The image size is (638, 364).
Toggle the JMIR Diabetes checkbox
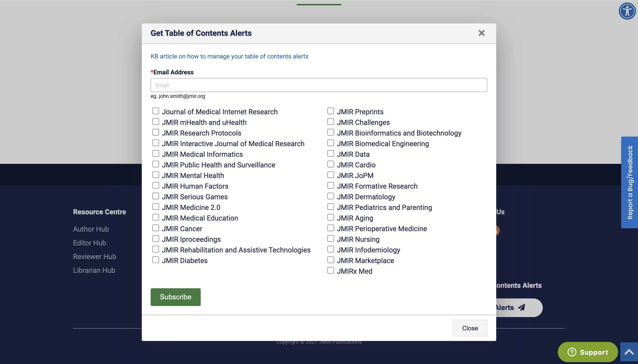(156, 260)
